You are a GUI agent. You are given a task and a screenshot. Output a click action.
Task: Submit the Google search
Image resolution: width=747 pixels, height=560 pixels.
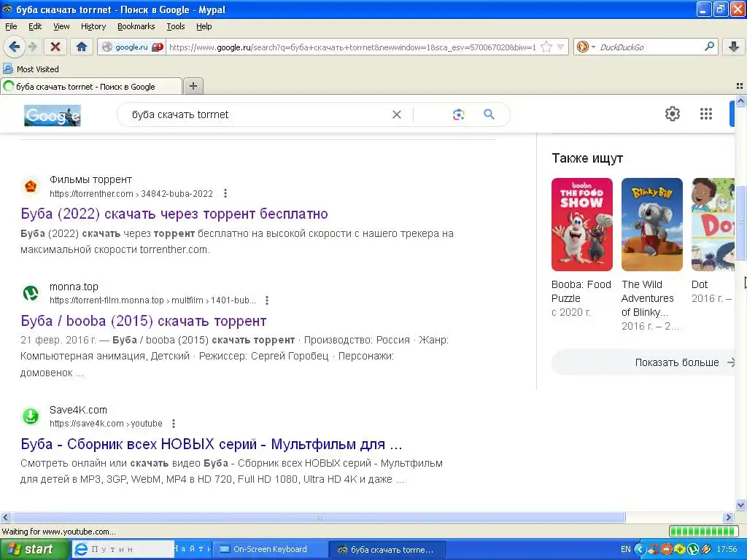[489, 114]
